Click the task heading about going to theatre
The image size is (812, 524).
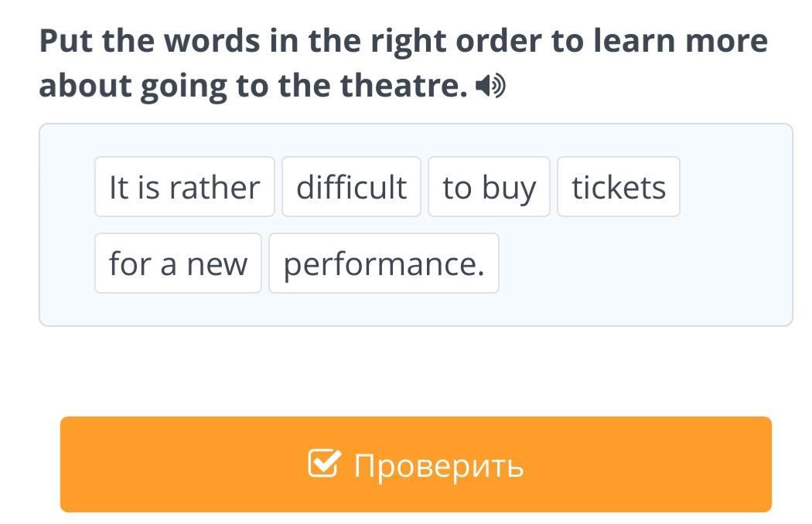point(404,63)
